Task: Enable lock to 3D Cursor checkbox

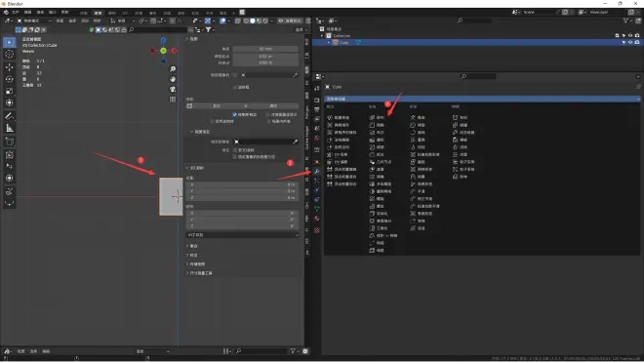Action: 234,150
